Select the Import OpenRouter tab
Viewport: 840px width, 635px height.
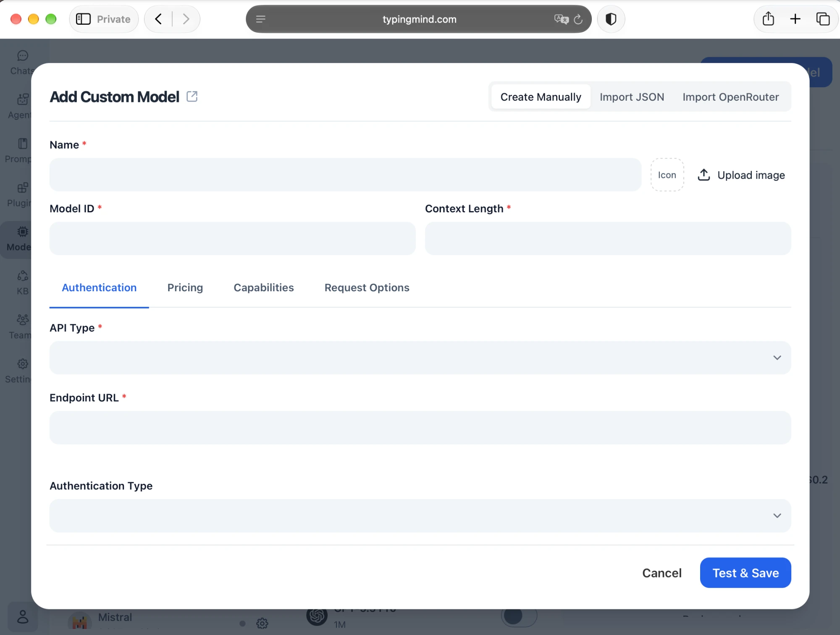coord(730,97)
